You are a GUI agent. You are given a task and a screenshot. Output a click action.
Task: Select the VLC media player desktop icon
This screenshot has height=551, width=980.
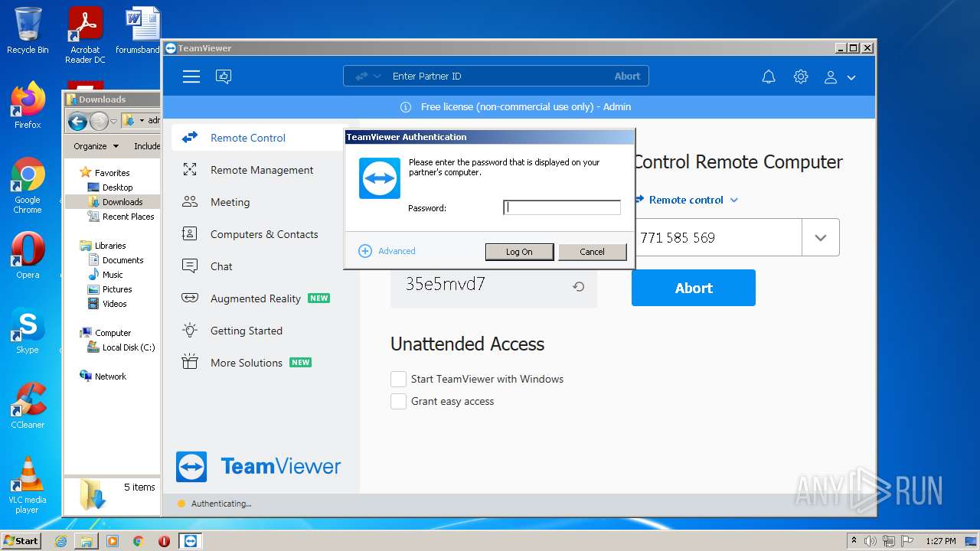point(28,485)
